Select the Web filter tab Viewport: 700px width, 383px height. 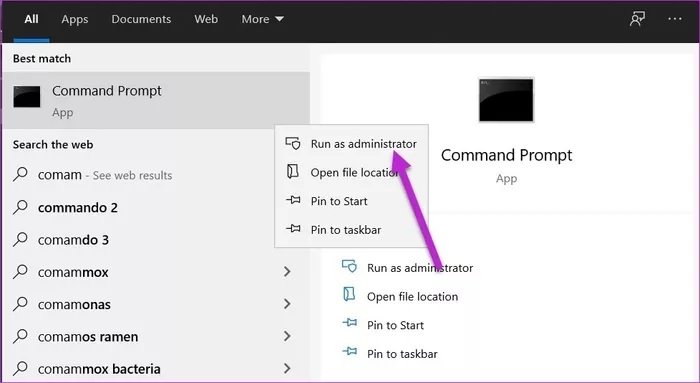point(206,19)
